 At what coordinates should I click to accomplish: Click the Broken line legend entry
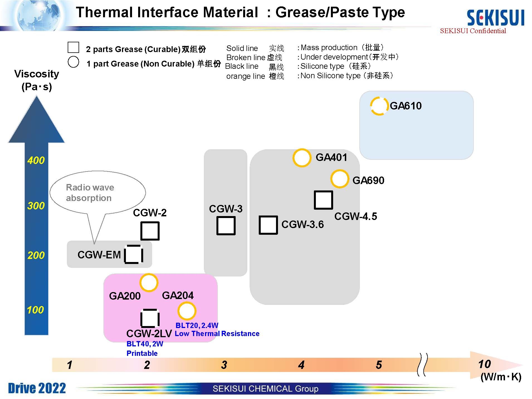[x=254, y=58]
